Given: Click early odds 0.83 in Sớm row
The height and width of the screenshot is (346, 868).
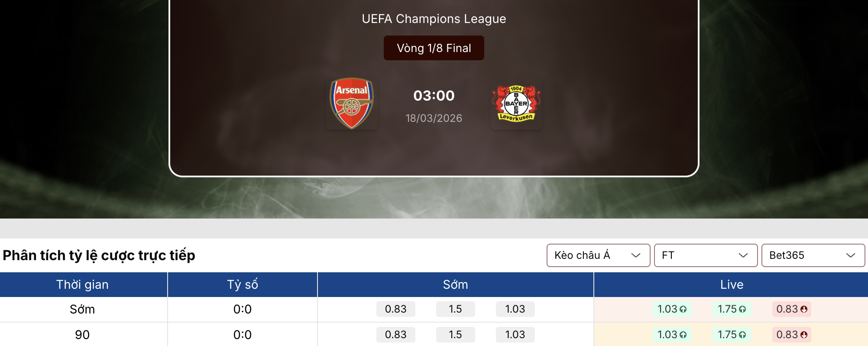Looking at the screenshot, I should click(395, 309).
